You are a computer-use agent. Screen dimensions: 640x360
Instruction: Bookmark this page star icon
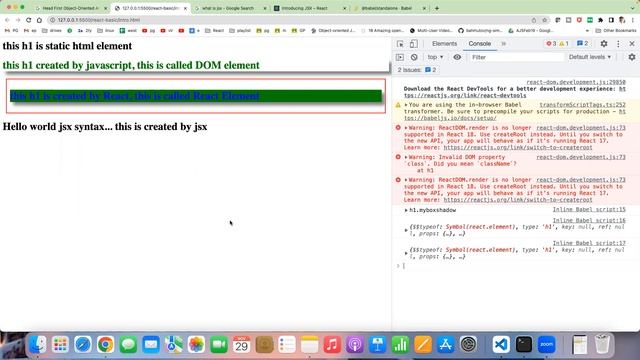[544, 20]
